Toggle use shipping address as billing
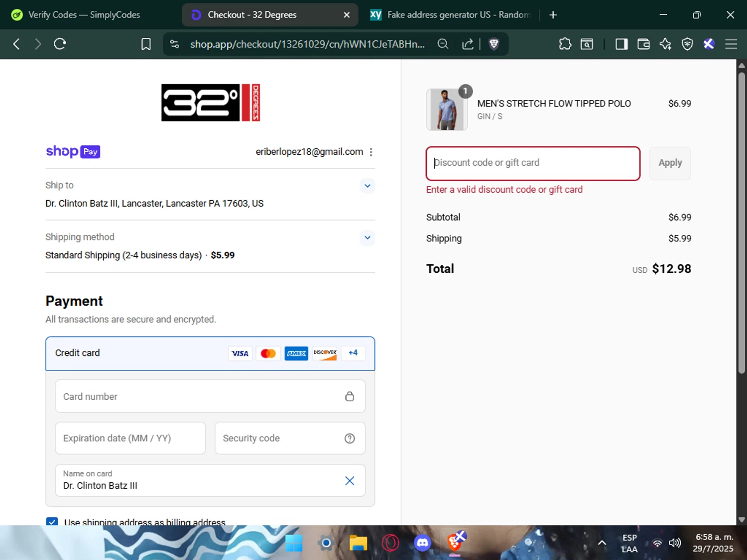This screenshot has height=560, width=747. point(52,521)
